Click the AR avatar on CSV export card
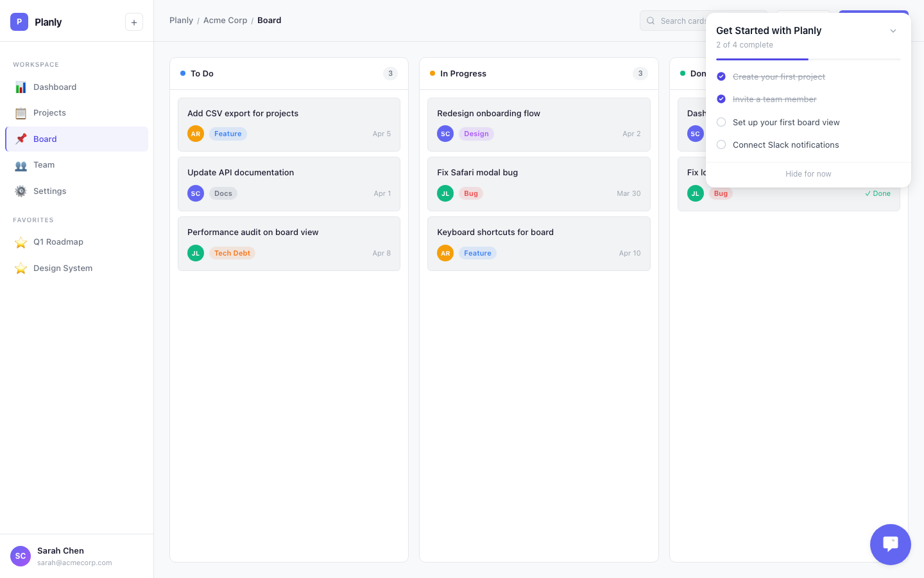 (x=196, y=134)
